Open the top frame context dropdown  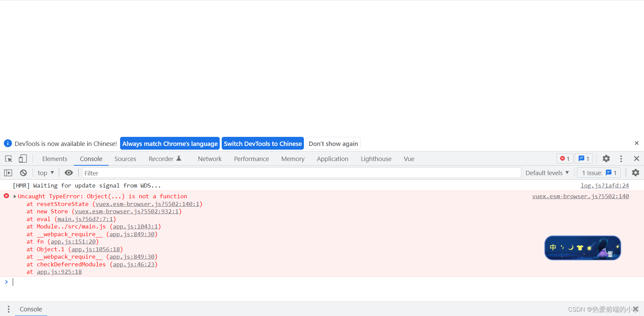46,172
